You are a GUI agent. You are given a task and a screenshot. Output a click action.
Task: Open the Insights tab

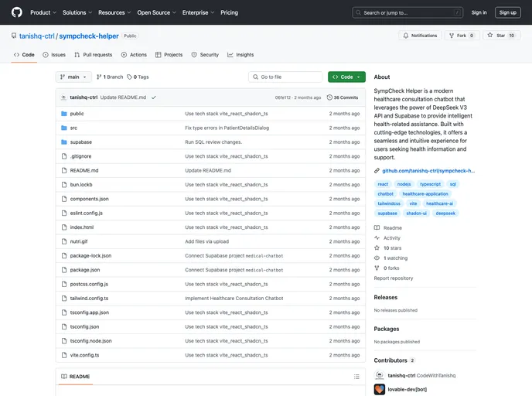pyautogui.click(x=240, y=55)
